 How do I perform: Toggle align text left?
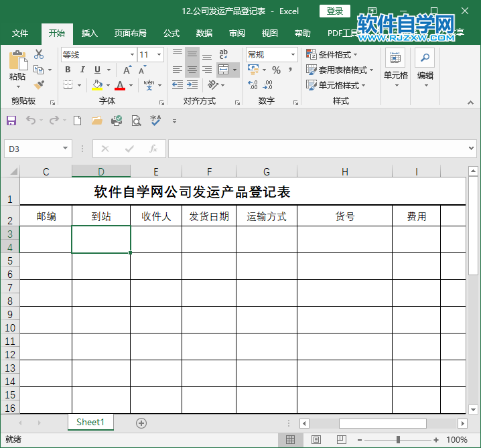pyautogui.click(x=178, y=70)
